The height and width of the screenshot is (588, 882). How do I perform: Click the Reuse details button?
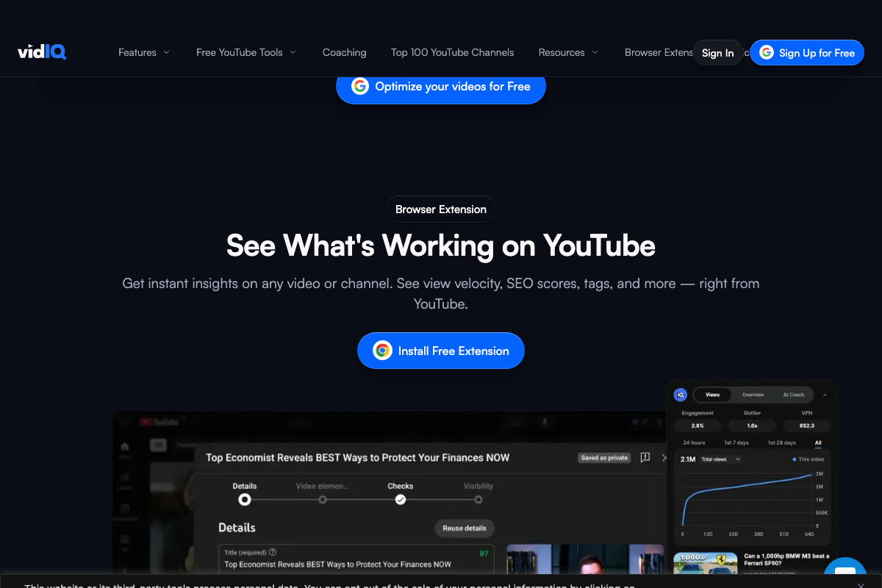465,528
